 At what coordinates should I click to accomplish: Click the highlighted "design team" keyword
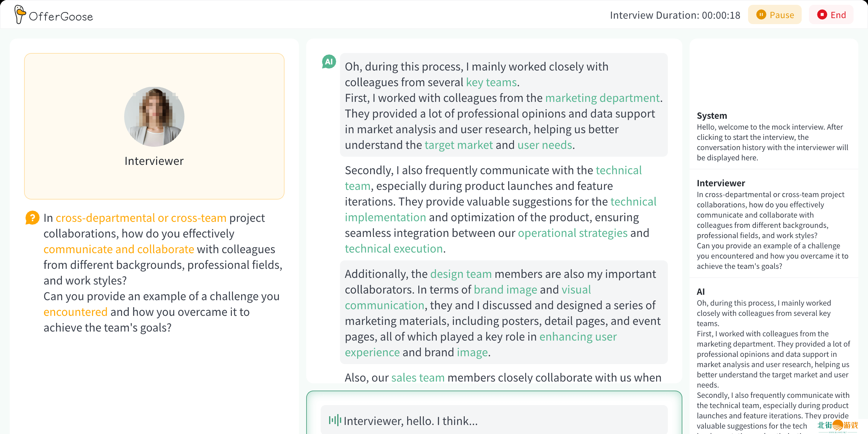461,274
